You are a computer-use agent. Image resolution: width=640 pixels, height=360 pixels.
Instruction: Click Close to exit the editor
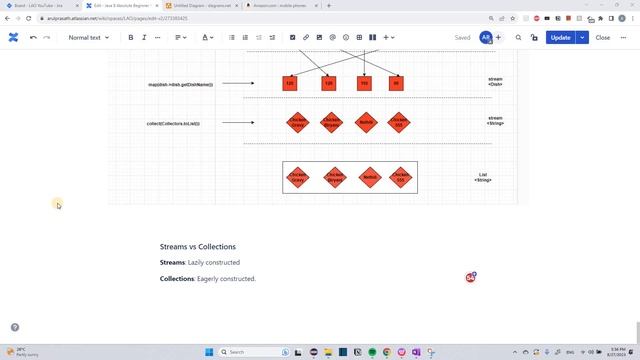(x=602, y=38)
